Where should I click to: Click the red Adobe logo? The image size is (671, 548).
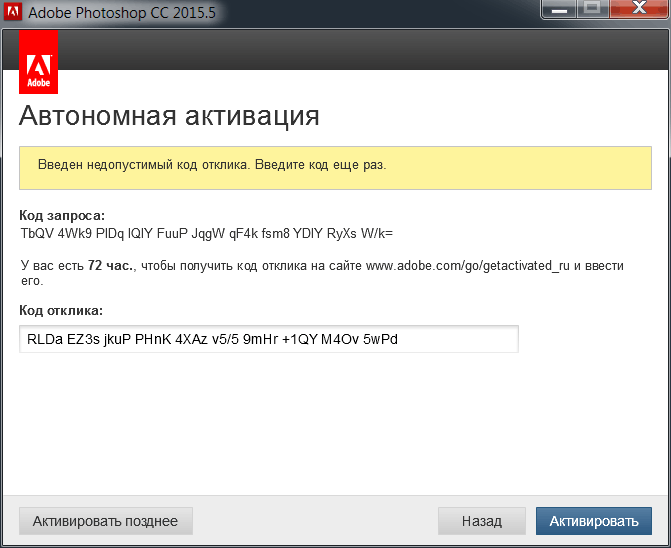point(39,62)
